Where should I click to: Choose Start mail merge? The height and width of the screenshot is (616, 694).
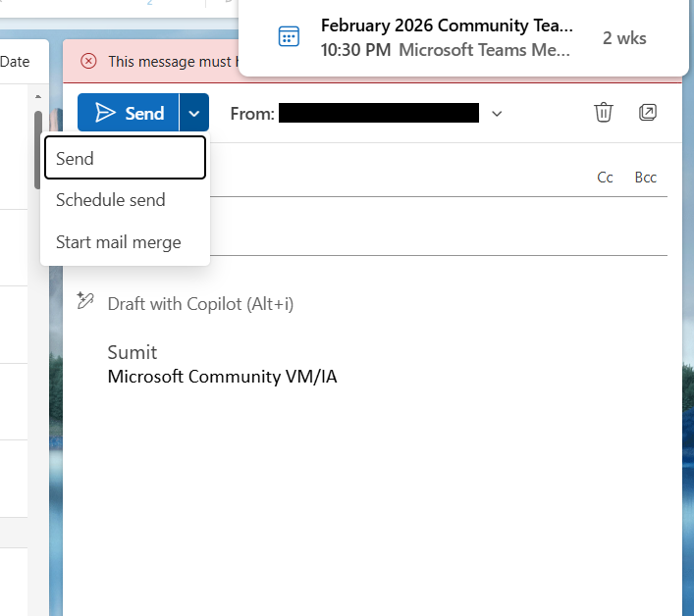tap(125, 242)
